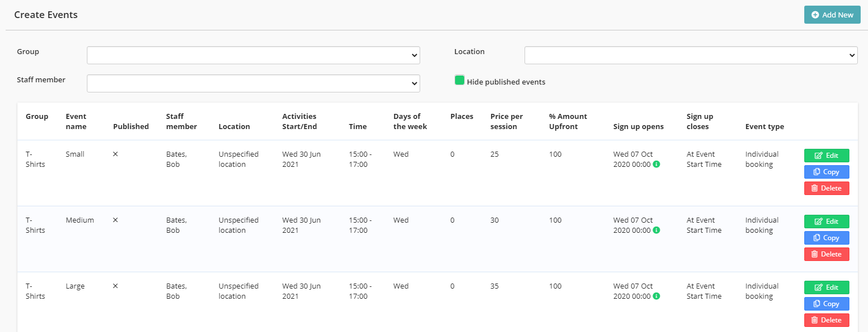Open the Location filter dropdown
The height and width of the screenshot is (332, 868).
691,55
